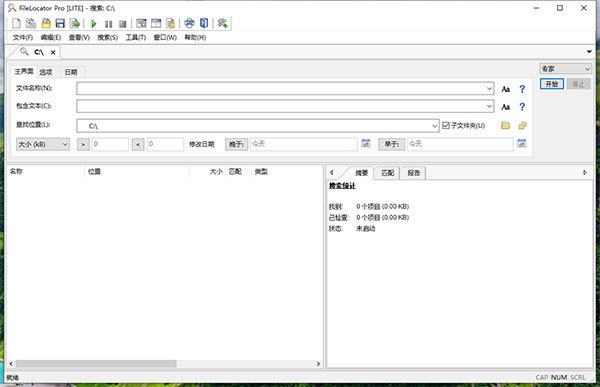
Task: Click the New search toolbar icon
Action: tap(16, 23)
